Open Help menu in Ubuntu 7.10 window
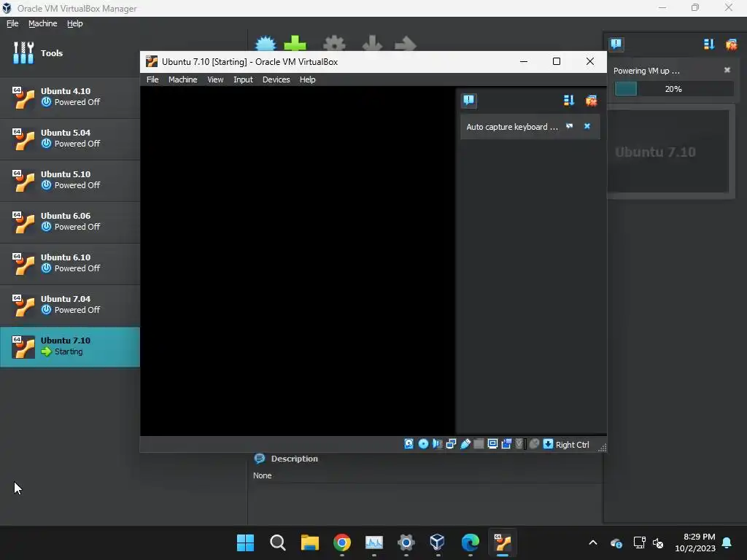The image size is (747, 560). [x=307, y=79]
